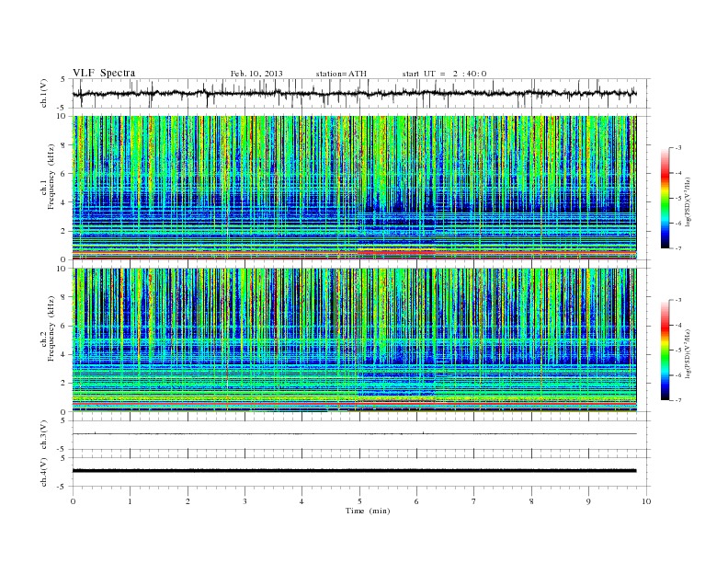Screen dimensions: 728x563
Task: Click the "4" kHz tick on ch.2 frequency axis
Action: [x=64, y=354]
